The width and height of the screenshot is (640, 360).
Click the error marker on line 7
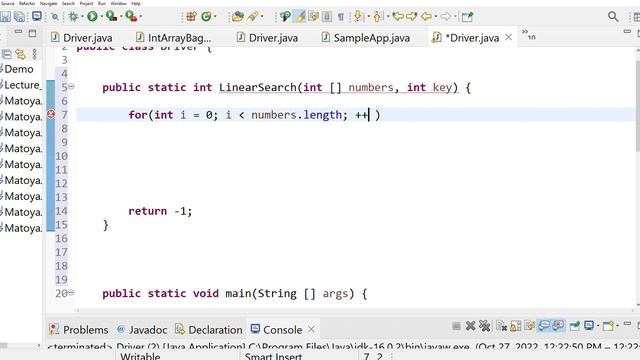(x=51, y=114)
